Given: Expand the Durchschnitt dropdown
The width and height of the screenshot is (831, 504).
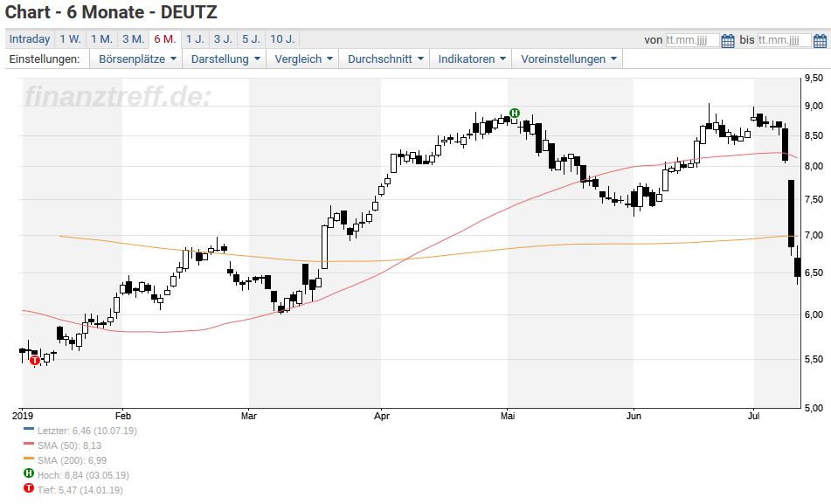Looking at the screenshot, I should point(385,59).
